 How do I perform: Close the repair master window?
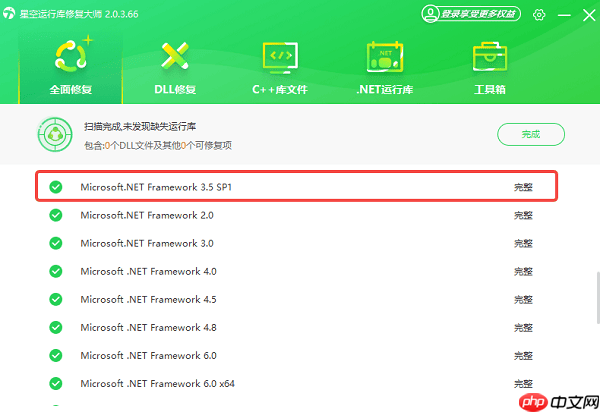(589, 15)
